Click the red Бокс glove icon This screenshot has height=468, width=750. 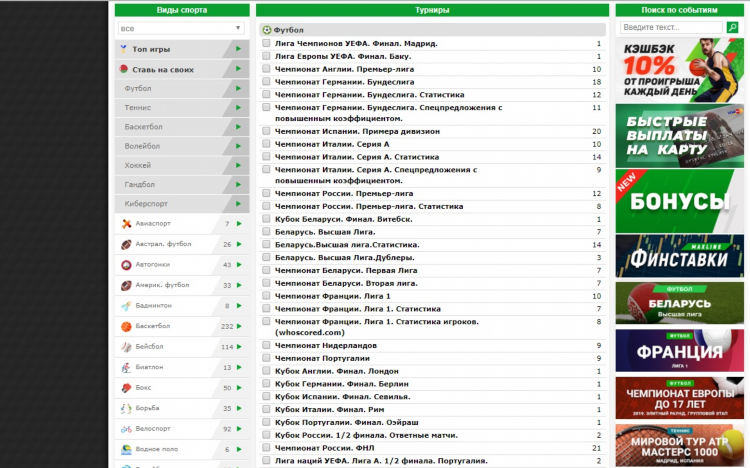point(126,388)
